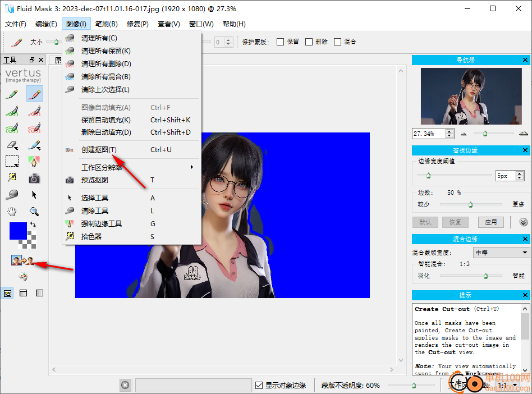
Task: Select the hand pan tool
Action: coord(12,212)
